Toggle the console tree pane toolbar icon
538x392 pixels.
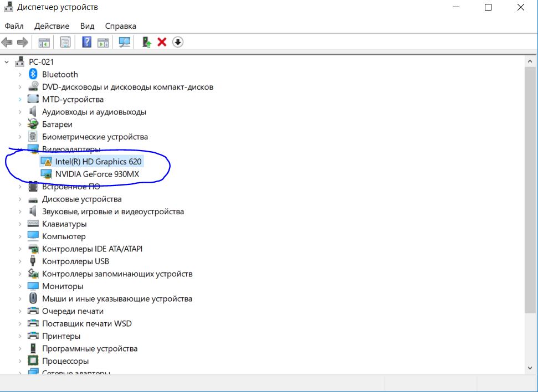coord(44,43)
